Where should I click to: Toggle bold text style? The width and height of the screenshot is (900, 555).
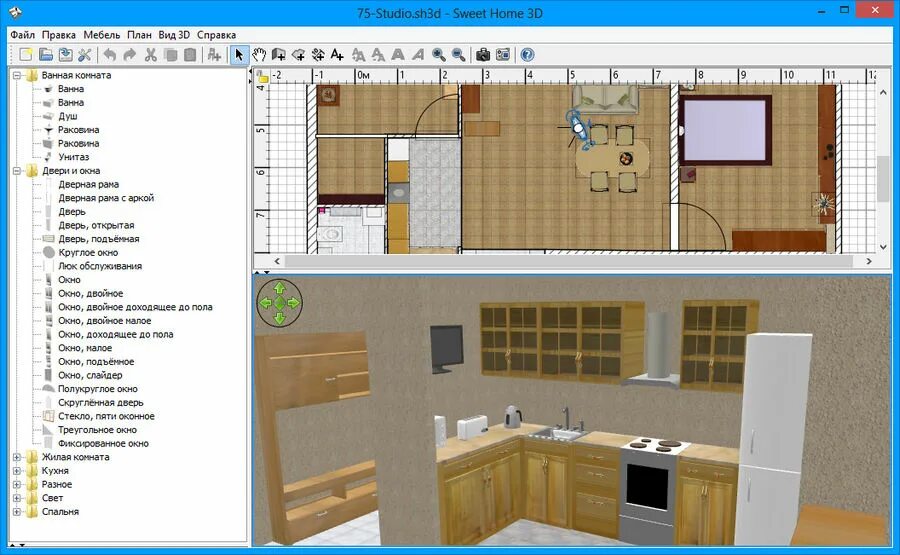pos(397,55)
